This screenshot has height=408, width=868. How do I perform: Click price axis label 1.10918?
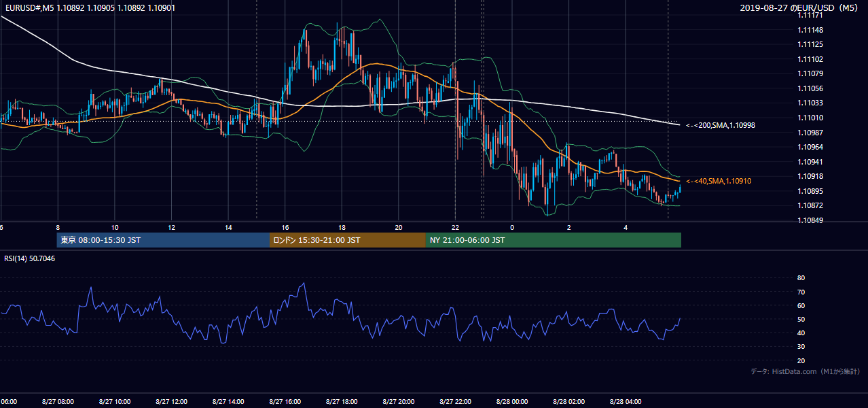coord(810,176)
